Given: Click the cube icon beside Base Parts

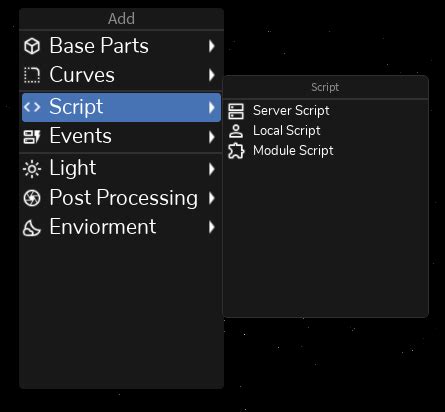Looking at the screenshot, I should pyautogui.click(x=32, y=46).
